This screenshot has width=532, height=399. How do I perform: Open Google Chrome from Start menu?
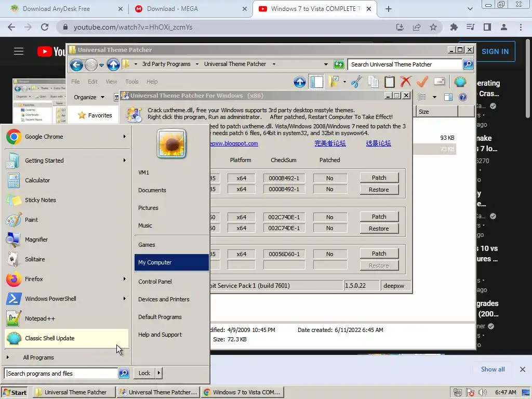tap(67, 137)
